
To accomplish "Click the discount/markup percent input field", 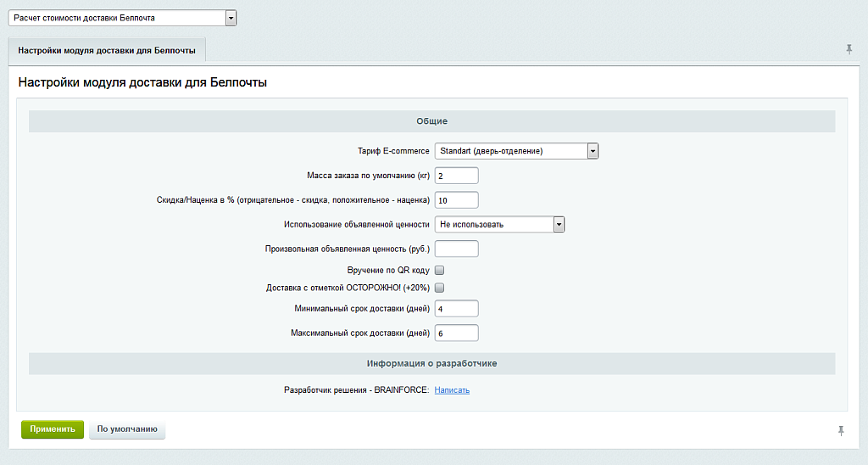I will coord(456,200).
